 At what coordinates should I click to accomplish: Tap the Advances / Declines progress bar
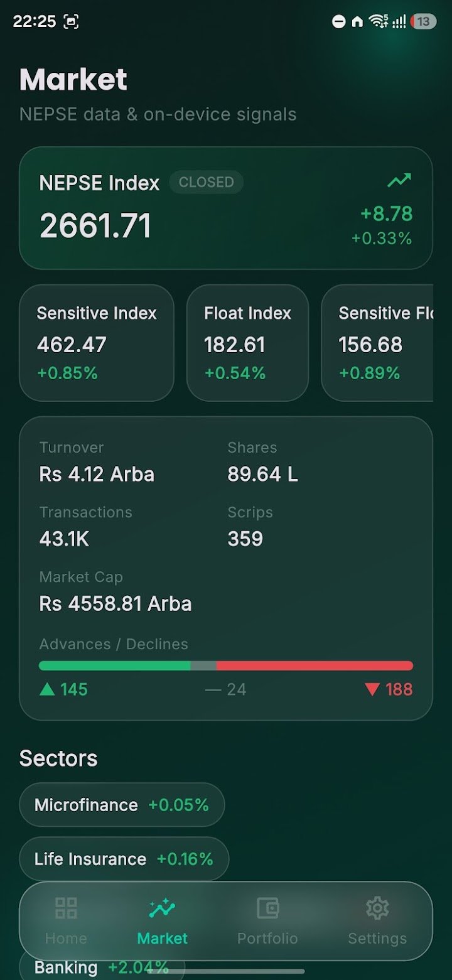coord(226,665)
